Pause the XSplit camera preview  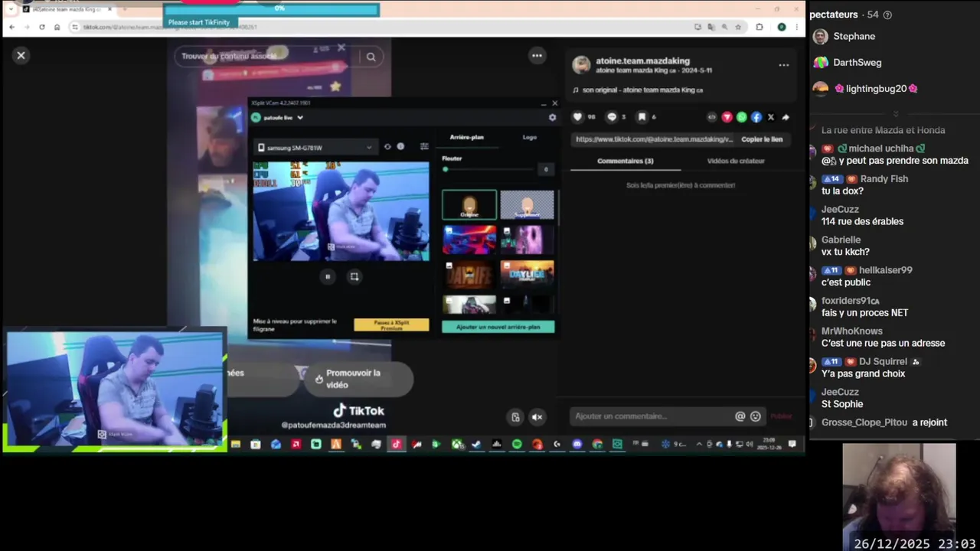click(x=328, y=277)
